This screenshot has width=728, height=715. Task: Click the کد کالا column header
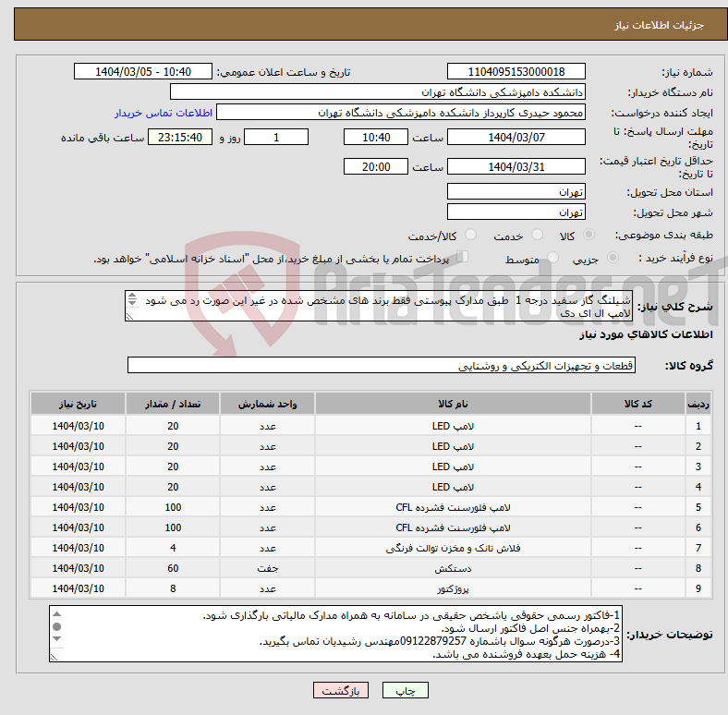638,404
